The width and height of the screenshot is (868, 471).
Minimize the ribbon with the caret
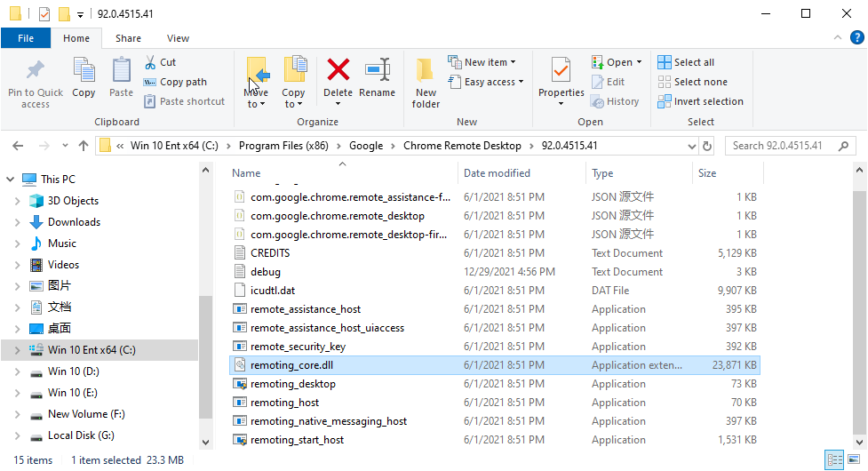[838, 37]
